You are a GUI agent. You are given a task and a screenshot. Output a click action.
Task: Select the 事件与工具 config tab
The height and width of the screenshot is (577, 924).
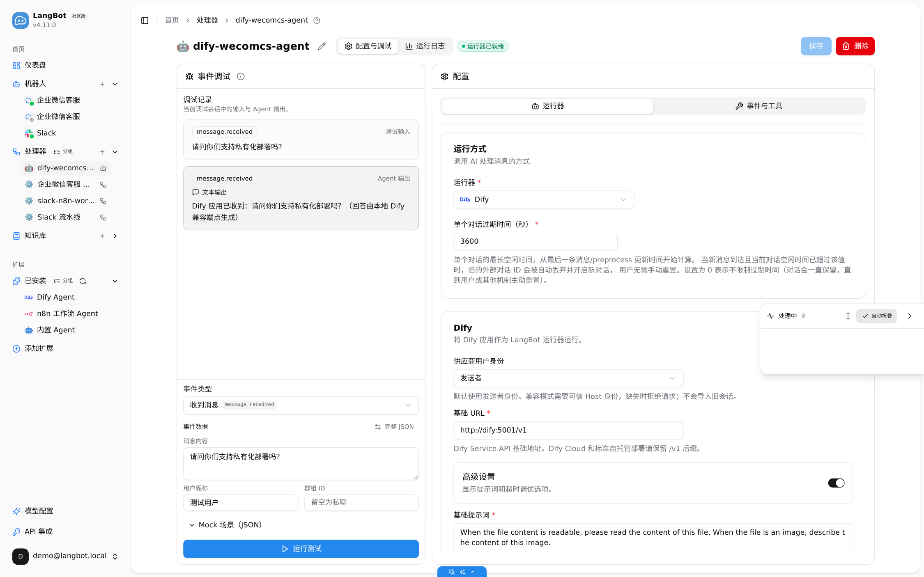coord(759,106)
